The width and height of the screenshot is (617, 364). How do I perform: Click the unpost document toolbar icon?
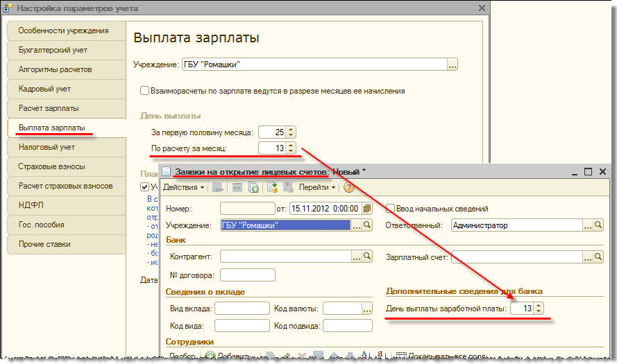pyautogui.click(x=289, y=187)
